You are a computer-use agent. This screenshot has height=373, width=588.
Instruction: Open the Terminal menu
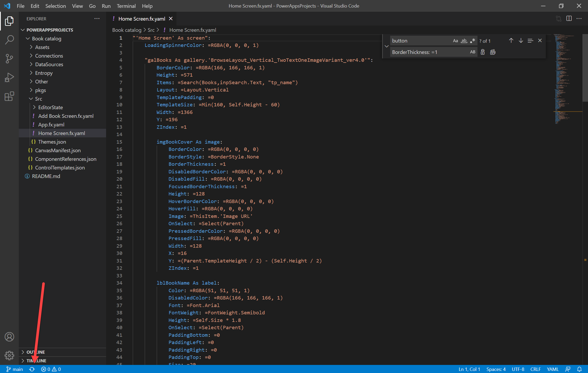(126, 6)
